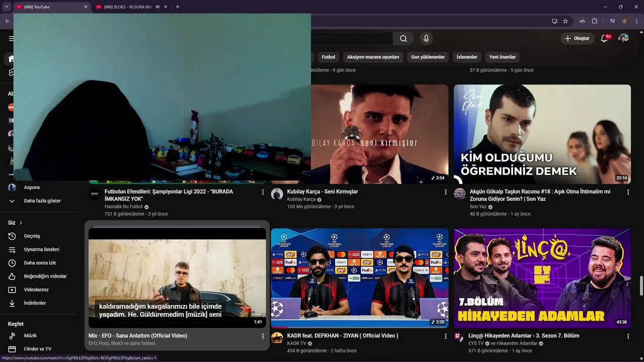This screenshot has width=644, height=362.
Task: Click Kubilay Karça channel avatar
Action: click(x=277, y=194)
